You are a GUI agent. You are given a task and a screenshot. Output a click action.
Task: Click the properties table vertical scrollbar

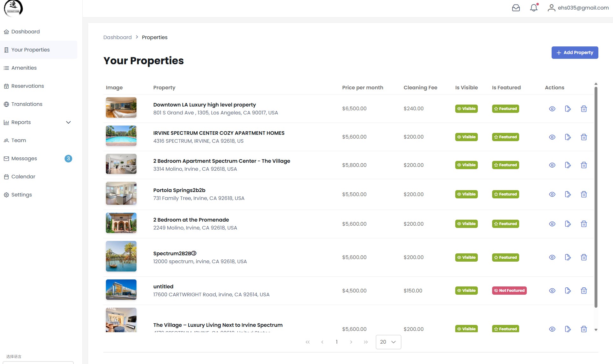click(x=596, y=197)
